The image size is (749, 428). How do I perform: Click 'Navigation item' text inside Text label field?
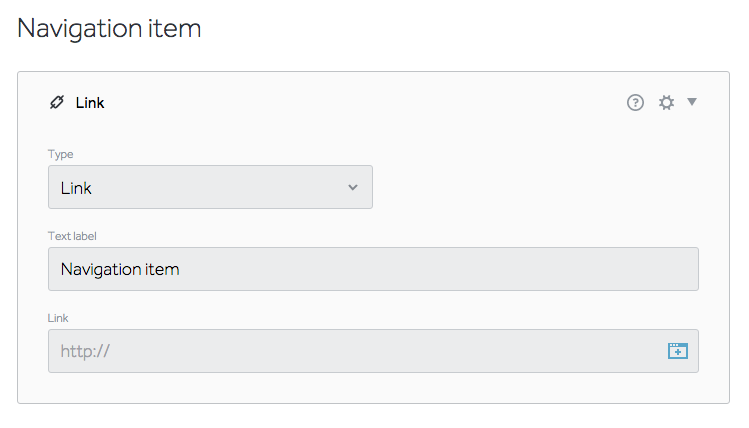(x=120, y=269)
